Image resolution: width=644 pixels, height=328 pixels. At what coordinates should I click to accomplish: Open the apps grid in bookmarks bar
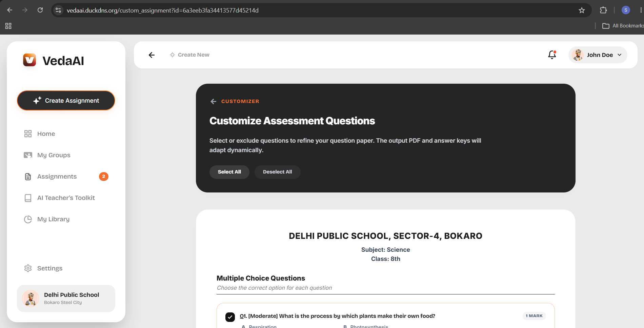pyautogui.click(x=8, y=26)
